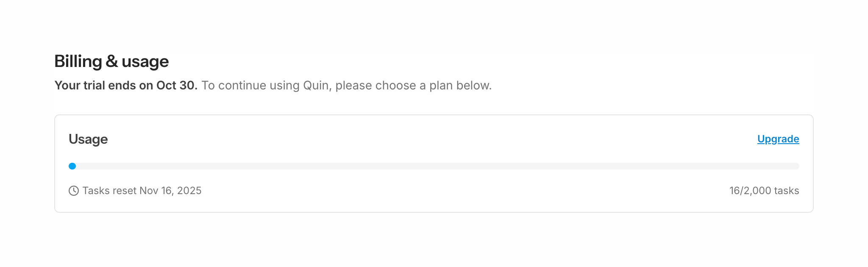Viewport: 868px width, 267px height.
Task: Click the bold 'Your trial ends' notice
Action: point(126,86)
